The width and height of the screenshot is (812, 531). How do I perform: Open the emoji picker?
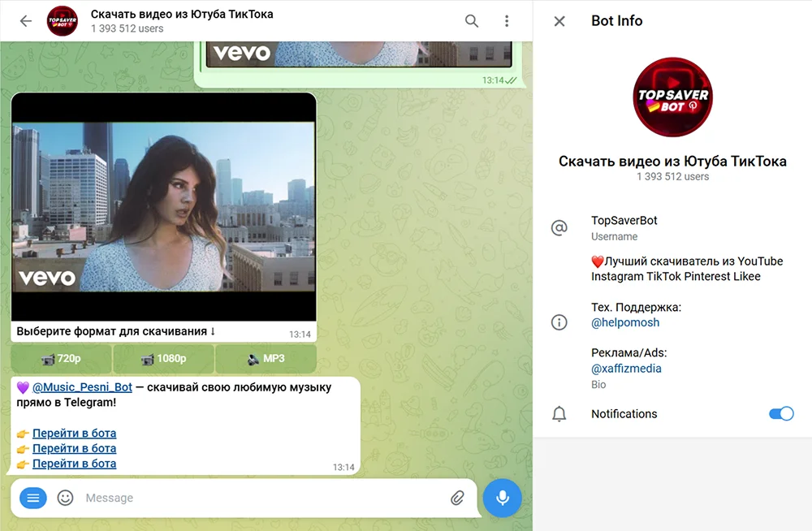pyautogui.click(x=66, y=498)
